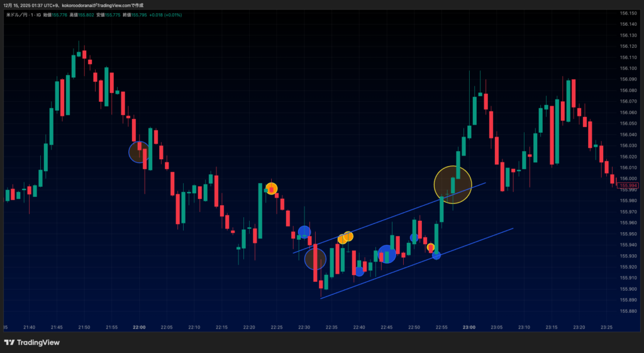Select the large yellow-outlined circle marker
The height and width of the screenshot is (353, 644).
(453, 184)
